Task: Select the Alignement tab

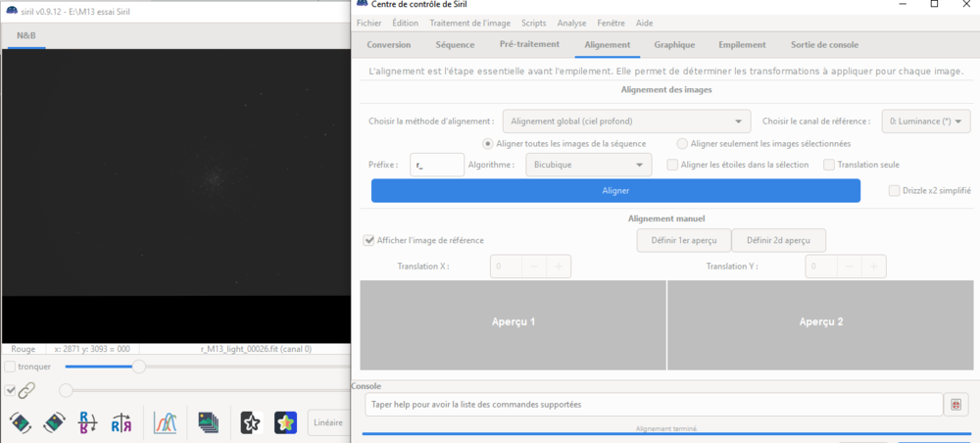Action: [x=607, y=45]
